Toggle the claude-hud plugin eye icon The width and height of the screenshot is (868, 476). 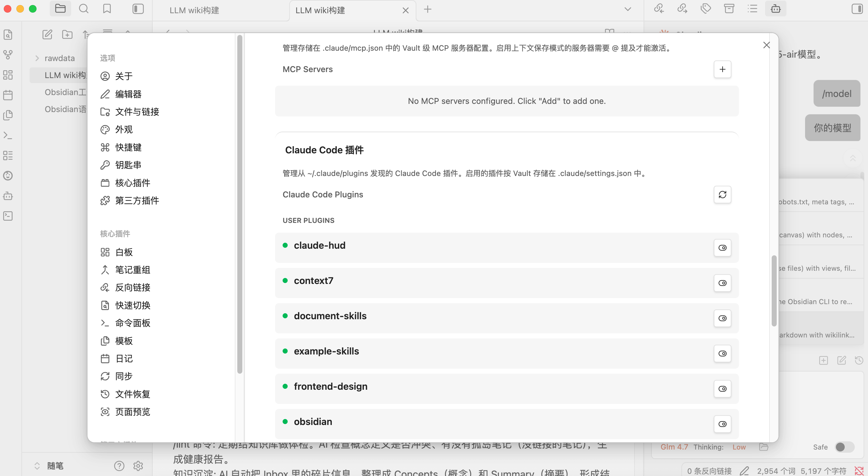click(722, 248)
